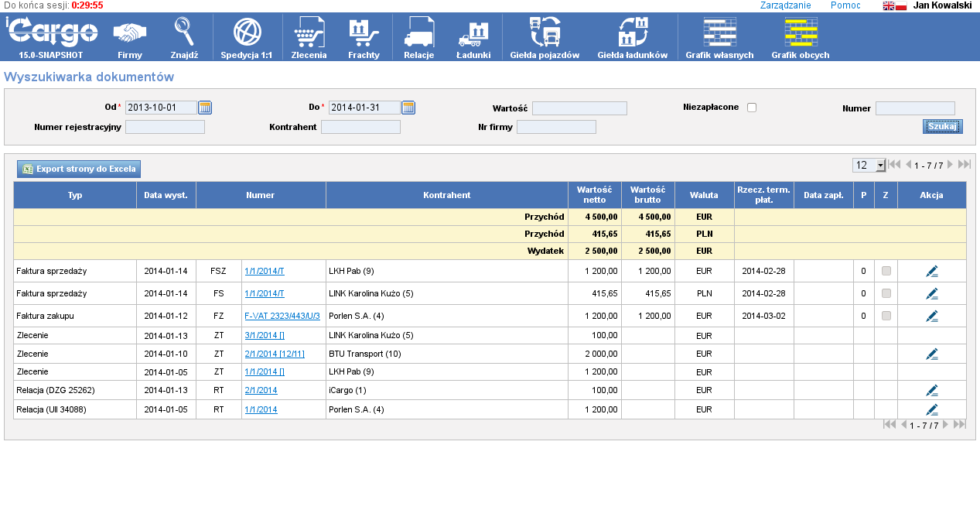Image resolution: width=980 pixels, height=527 pixels.
Task: Click the Kontrahent filter input field
Action: [360, 127]
